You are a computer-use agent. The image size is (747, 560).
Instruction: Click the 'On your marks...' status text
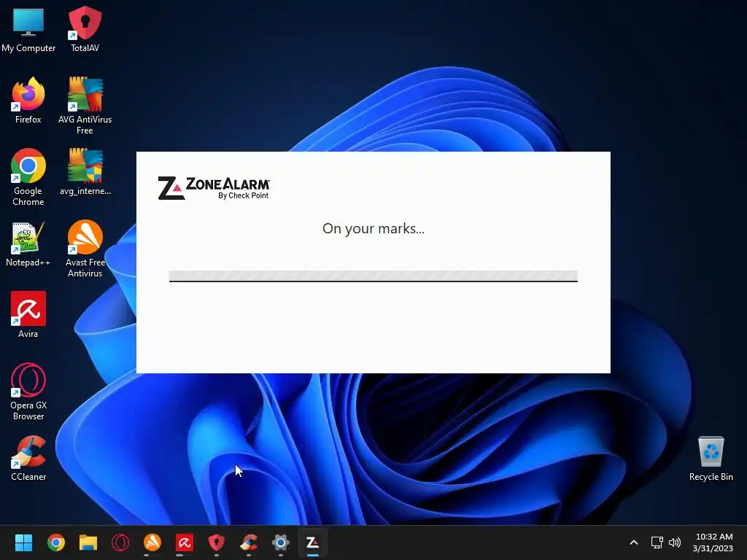coord(373,228)
